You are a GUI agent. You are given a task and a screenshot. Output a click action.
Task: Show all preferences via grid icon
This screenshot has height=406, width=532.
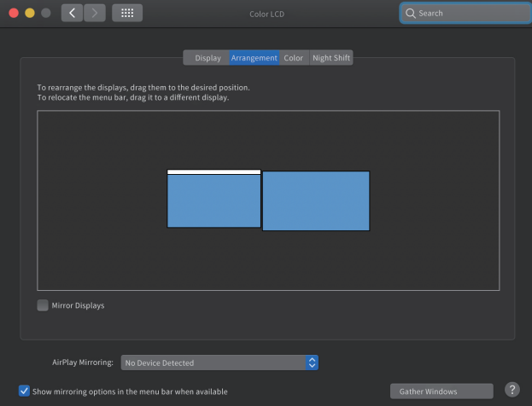(x=127, y=13)
